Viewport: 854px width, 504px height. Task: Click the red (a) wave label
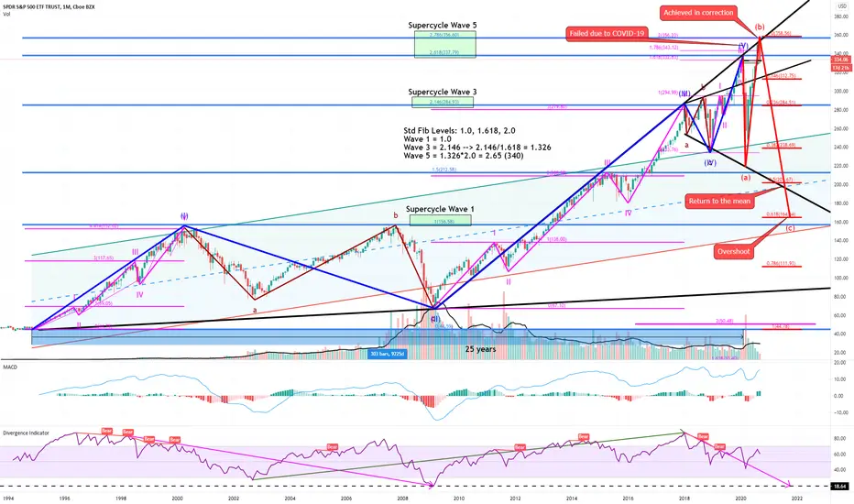click(x=745, y=178)
